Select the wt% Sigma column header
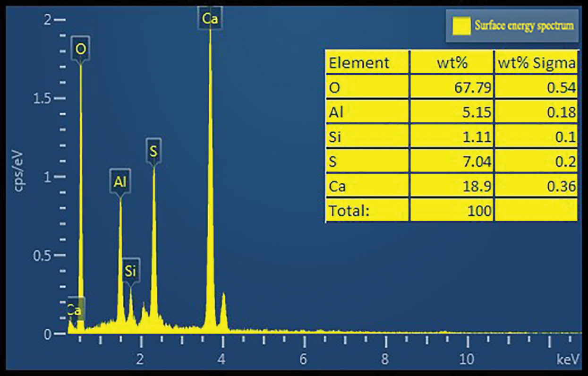Screen dimensions: 588x376 tap(536, 62)
